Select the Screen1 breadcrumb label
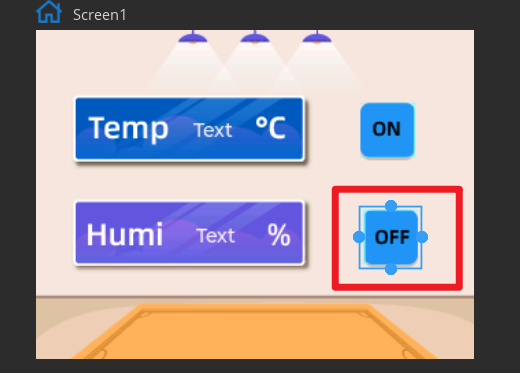The width and height of the screenshot is (520, 373). coord(100,15)
